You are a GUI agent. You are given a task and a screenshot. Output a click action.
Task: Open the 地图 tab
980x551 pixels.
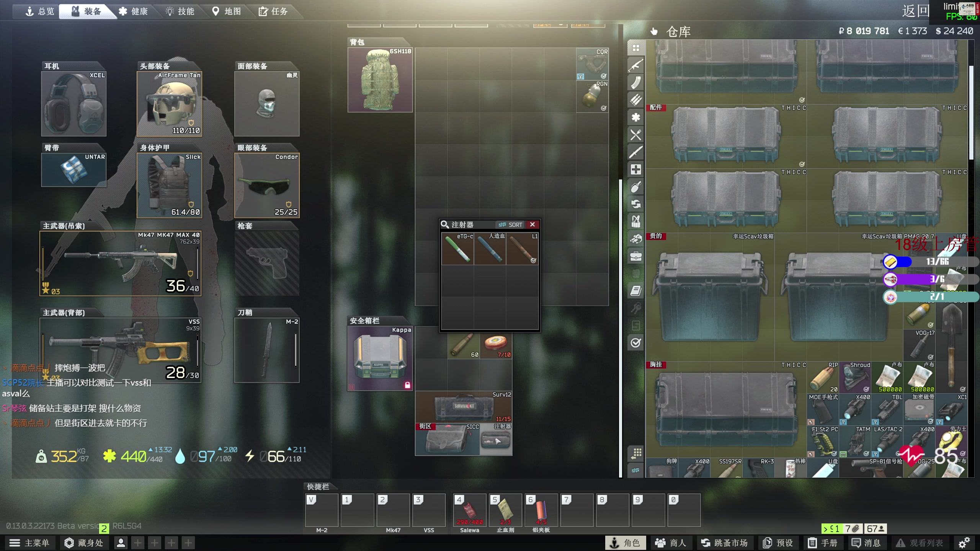pos(227,11)
